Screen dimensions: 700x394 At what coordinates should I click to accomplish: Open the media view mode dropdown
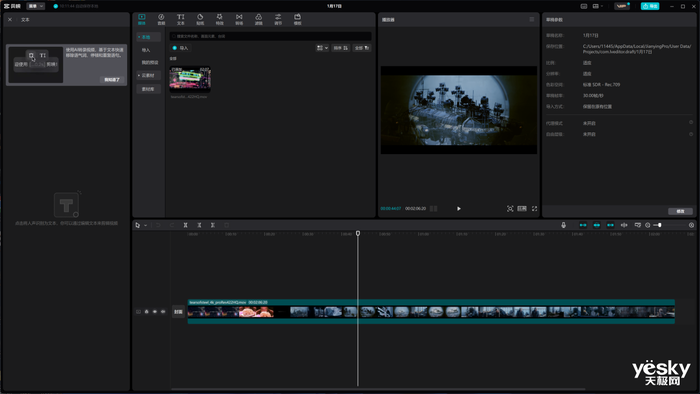(x=322, y=48)
